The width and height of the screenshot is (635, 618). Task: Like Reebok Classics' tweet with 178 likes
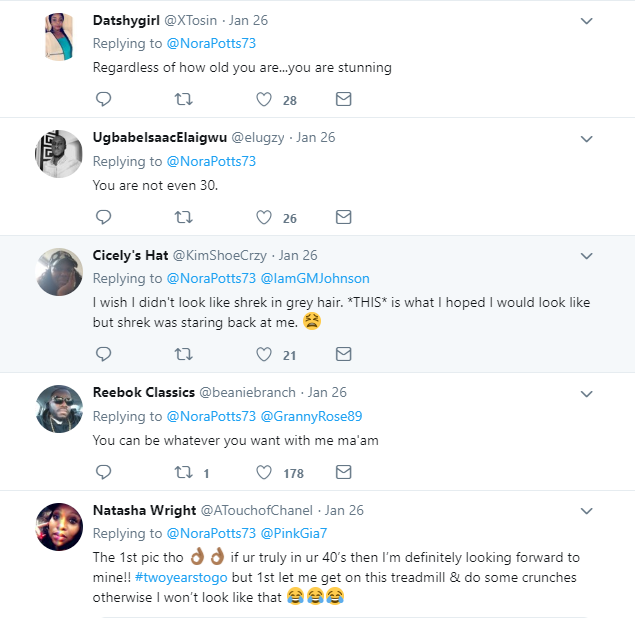click(x=264, y=472)
